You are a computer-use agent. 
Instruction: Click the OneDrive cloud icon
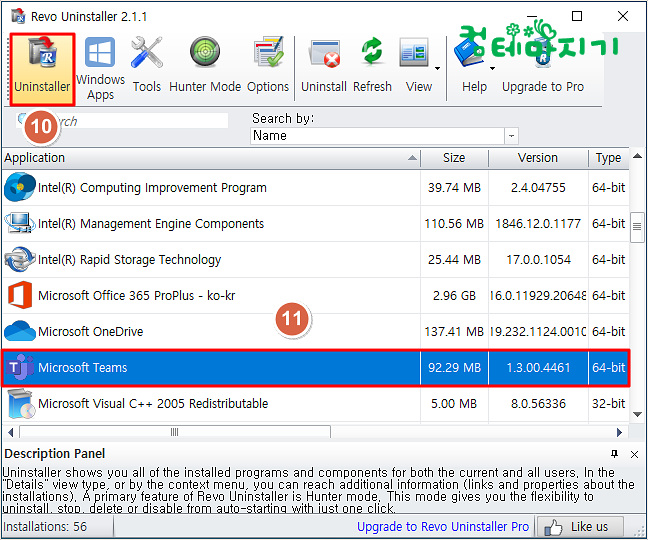[x=19, y=331]
